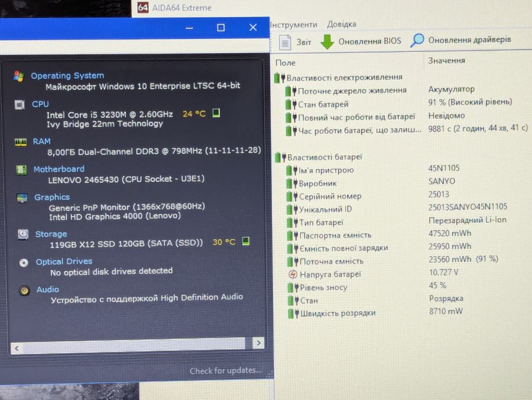Click the battery icon beside Швидкість розрядки
The height and width of the screenshot is (400, 532).
[293, 314]
